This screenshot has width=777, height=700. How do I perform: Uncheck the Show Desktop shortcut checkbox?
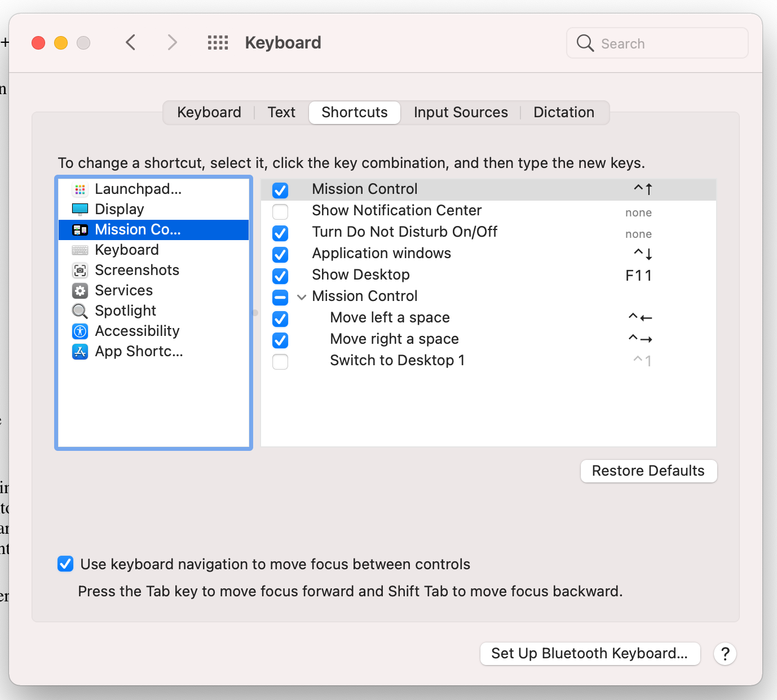pyautogui.click(x=280, y=276)
